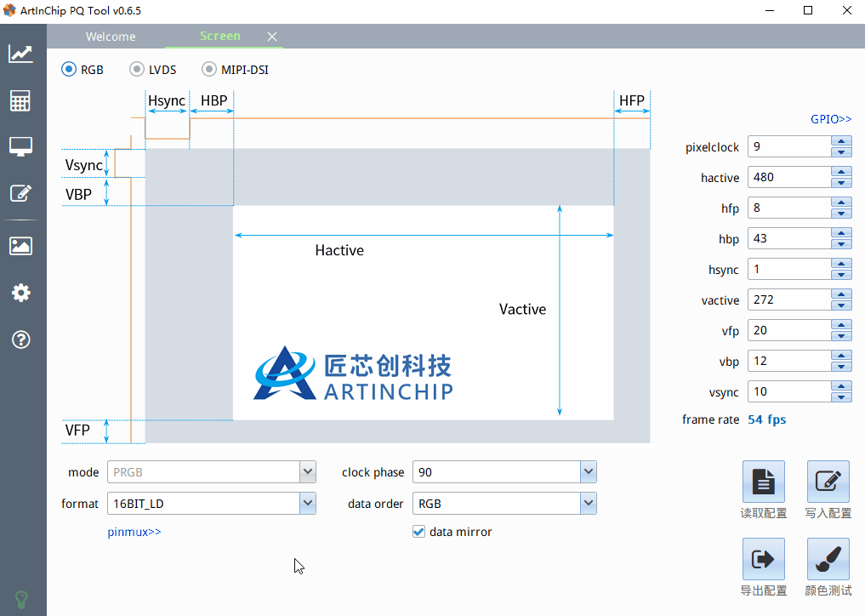Open the edit pencil sidebar icon

click(21, 193)
